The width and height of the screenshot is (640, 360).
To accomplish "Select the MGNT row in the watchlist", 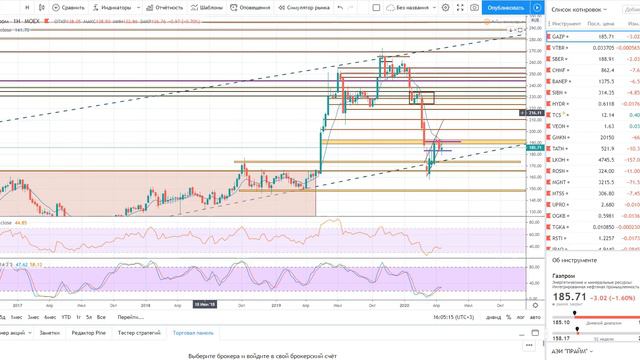I will click(x=593, y=182).
